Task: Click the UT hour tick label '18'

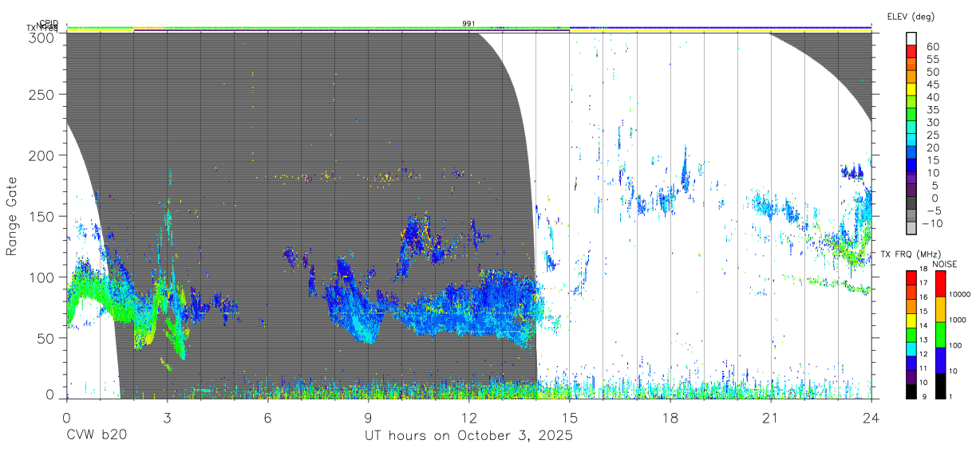Action: click(x=670, y=417)
